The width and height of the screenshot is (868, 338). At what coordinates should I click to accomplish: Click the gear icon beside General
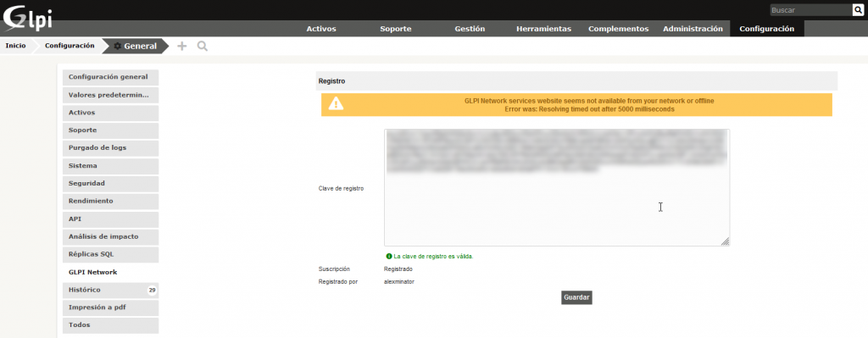coord(117,46)
